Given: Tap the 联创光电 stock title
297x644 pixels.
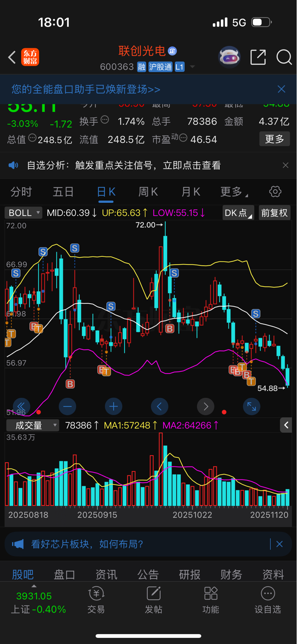Looking at the screenshot, I should 142,51.
